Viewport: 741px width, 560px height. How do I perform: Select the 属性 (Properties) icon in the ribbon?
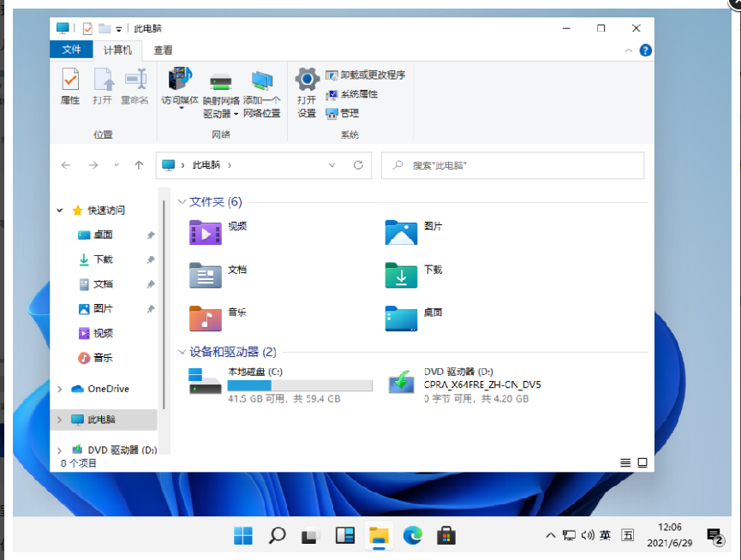(x=72, y=86)
